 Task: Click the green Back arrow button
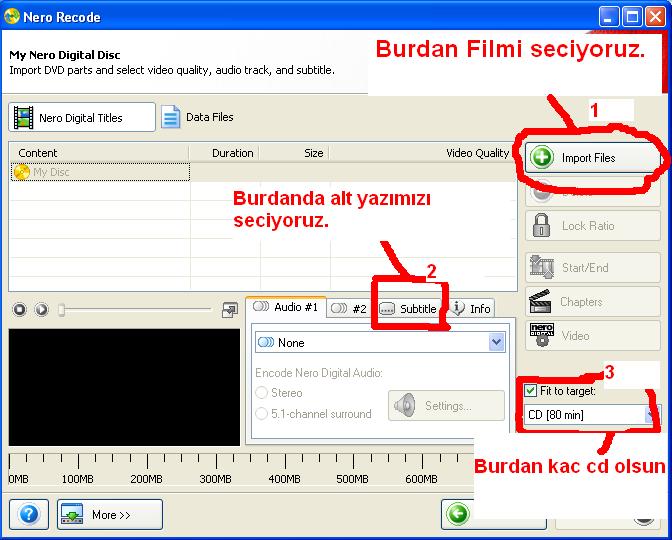[x=458, y=513]
